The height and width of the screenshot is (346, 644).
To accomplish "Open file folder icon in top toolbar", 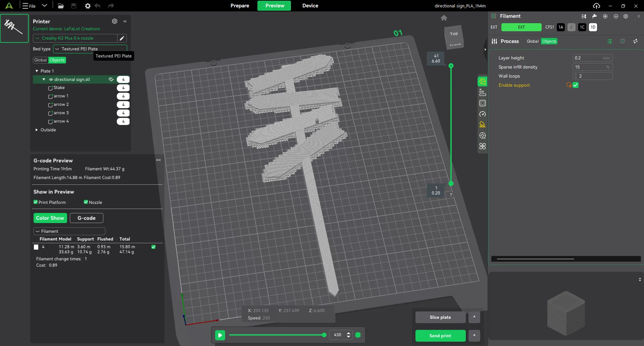I will tap(61, 6).
